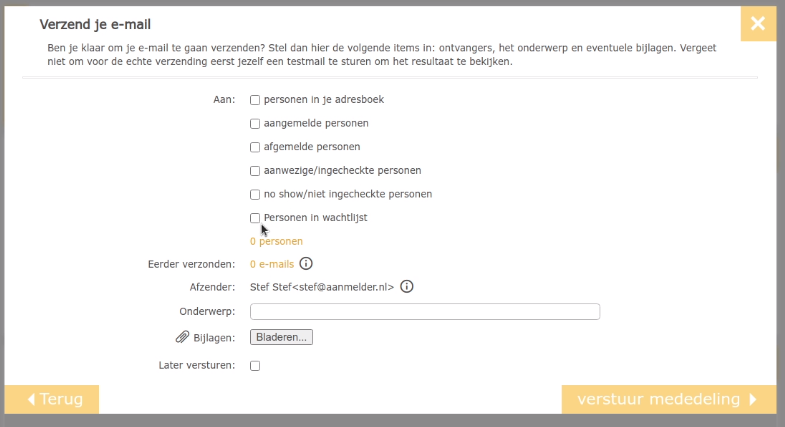Image resolution: width=785 pixels, height=427 pixels.
Task: Click info icon beside Afzender address
Action: (x=407, y=286)
